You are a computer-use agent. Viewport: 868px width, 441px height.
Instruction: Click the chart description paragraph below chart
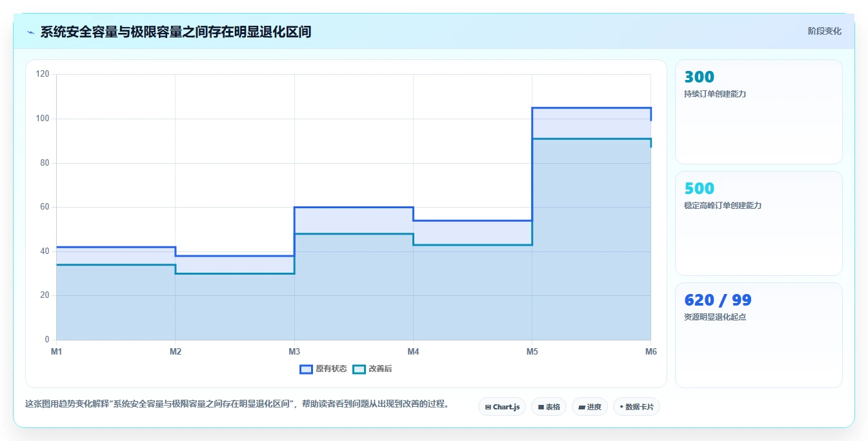point(237,404)
